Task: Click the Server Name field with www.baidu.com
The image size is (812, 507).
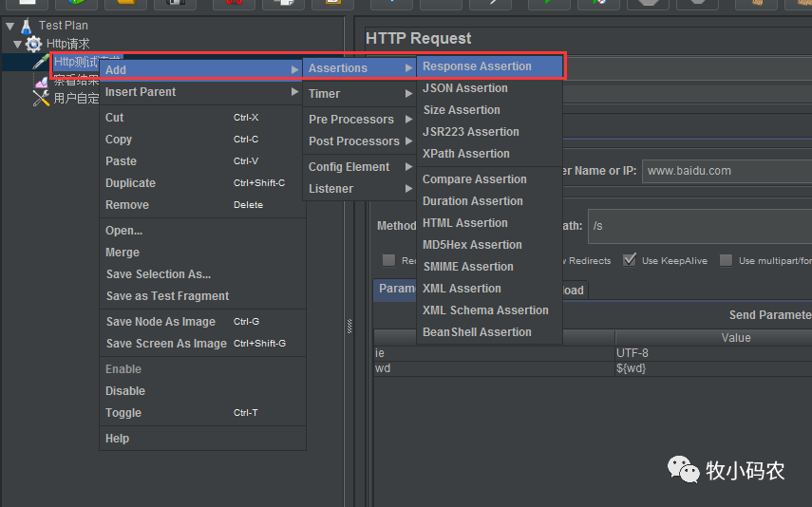Action: (727, 171)
